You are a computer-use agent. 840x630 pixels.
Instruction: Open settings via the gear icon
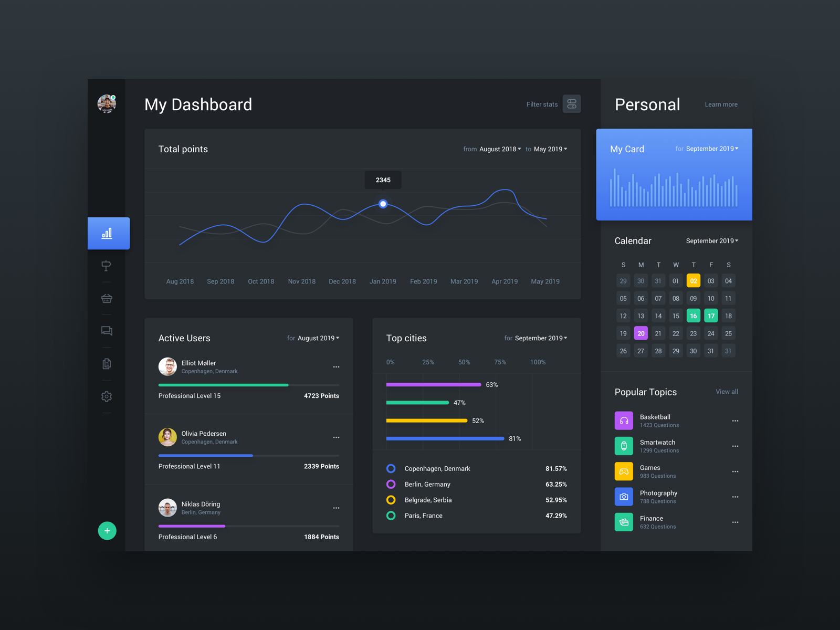(x=107, y=396)
